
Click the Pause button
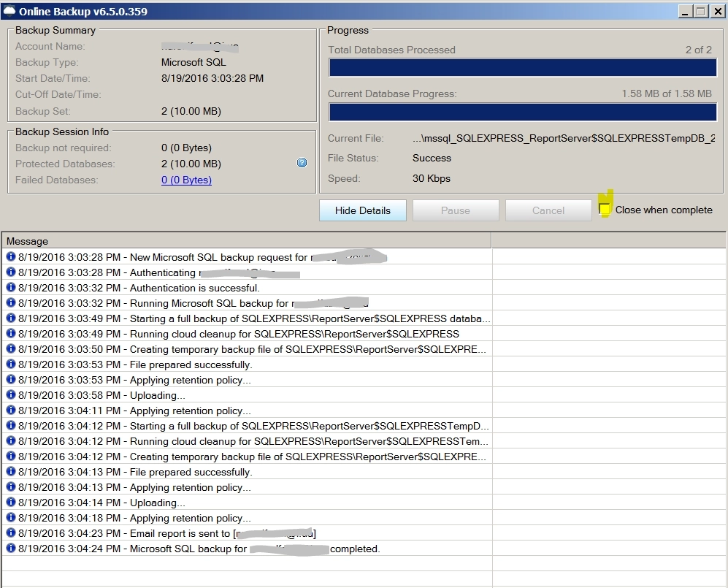point(456,210)
